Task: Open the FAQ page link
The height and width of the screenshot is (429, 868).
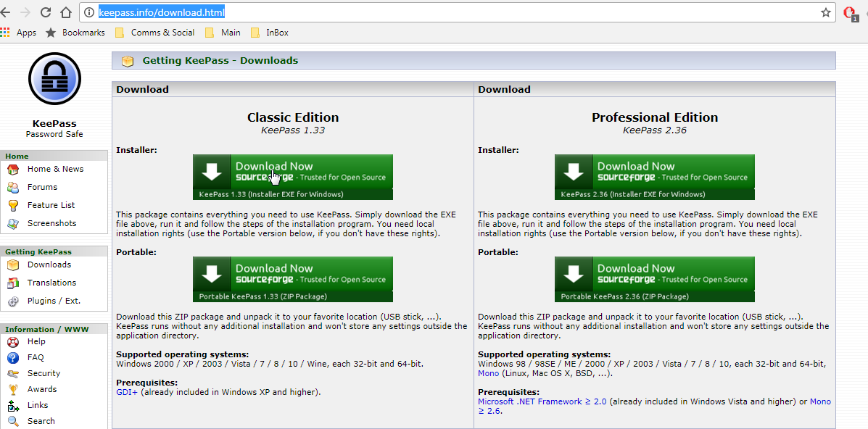Action: pos(36,357)
